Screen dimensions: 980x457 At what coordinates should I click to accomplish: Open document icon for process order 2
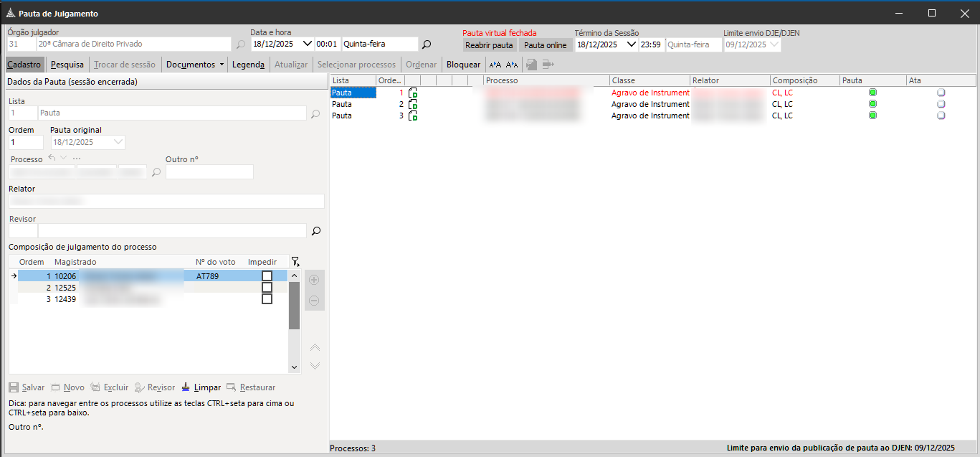pyautogui.click(x=413, y=104)
